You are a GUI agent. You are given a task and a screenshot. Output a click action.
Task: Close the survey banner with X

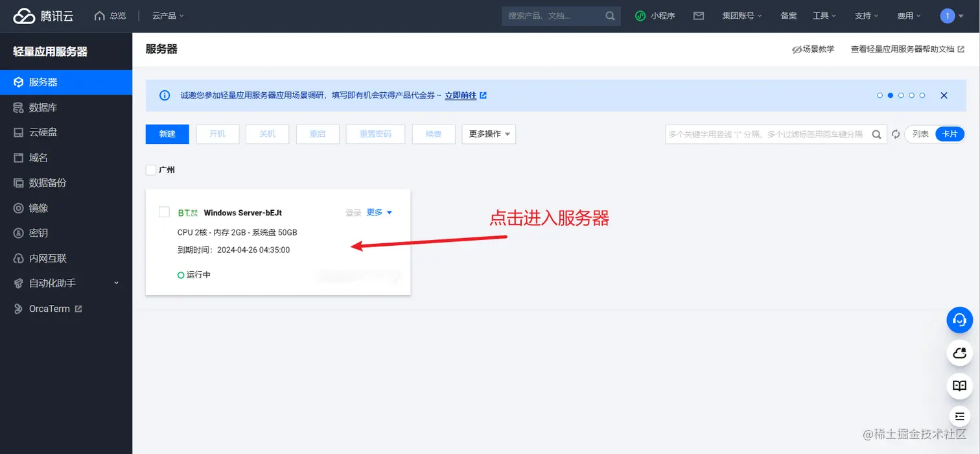click(944, 95)
